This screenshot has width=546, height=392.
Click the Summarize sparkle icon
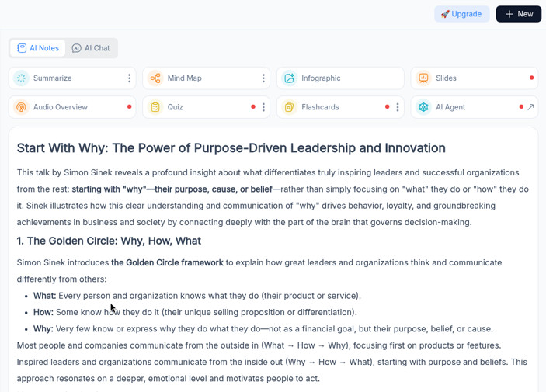coord(21,78)
